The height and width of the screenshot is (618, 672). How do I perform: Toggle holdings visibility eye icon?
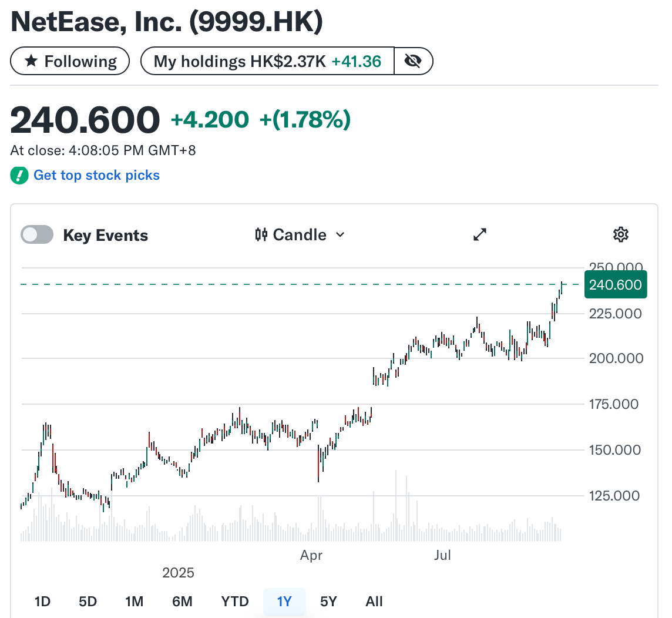click(413, 61)
